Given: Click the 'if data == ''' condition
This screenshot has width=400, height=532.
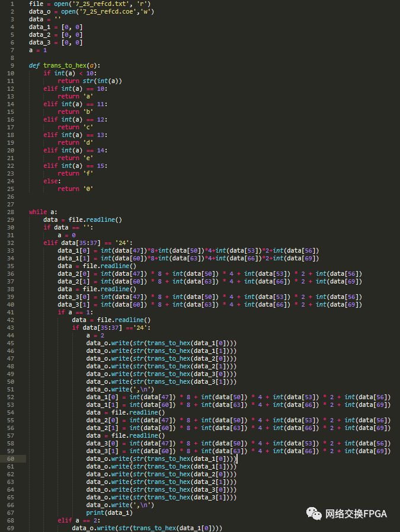Looking at the screenshot, I should 68,228.
